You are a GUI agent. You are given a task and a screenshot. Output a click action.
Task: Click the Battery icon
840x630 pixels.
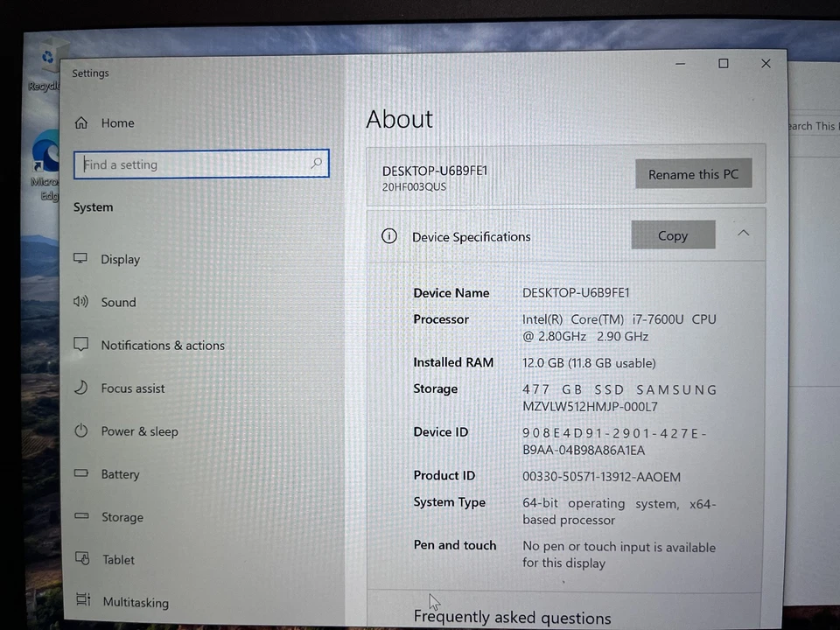click(x=80, y=473)
